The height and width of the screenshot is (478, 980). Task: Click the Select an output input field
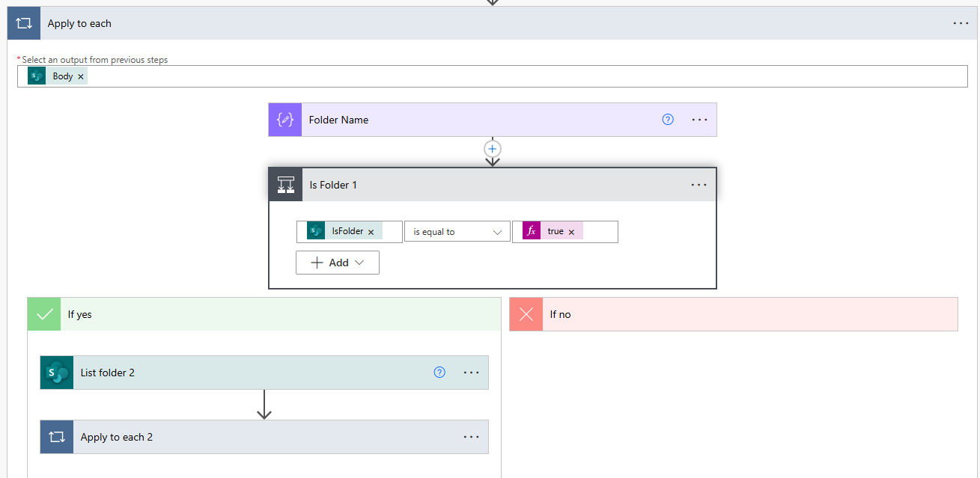524,76
